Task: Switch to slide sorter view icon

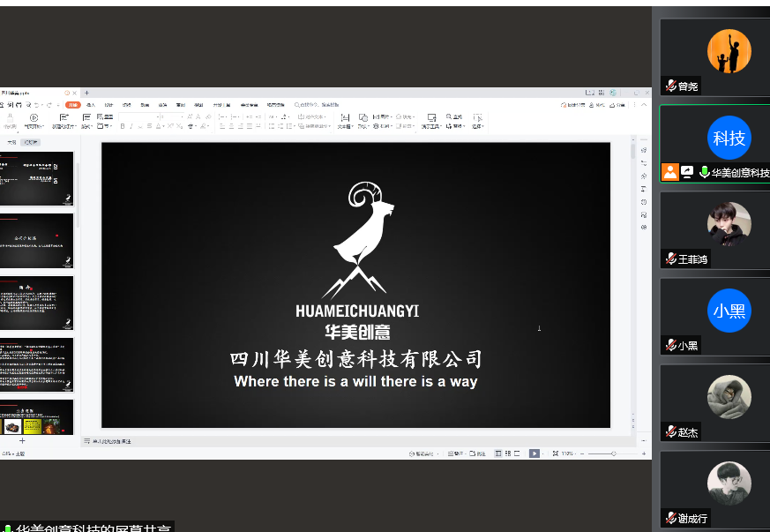Action: (507, 453)
